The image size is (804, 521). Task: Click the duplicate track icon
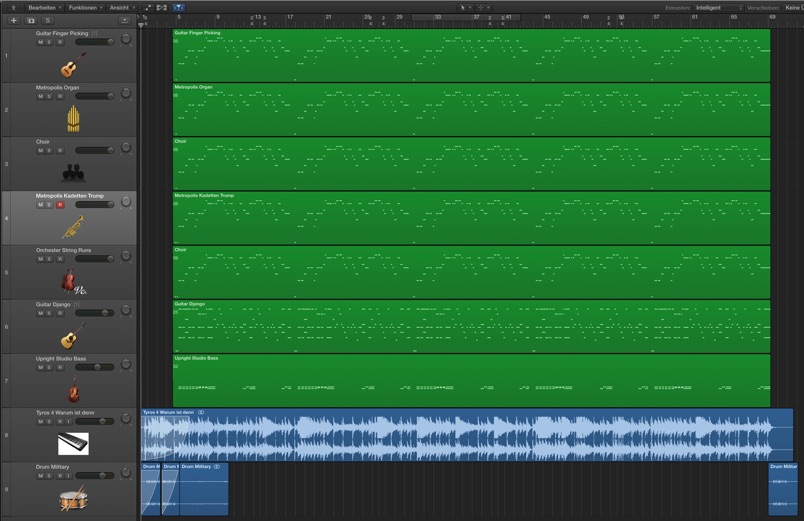[x=31, y=21]
